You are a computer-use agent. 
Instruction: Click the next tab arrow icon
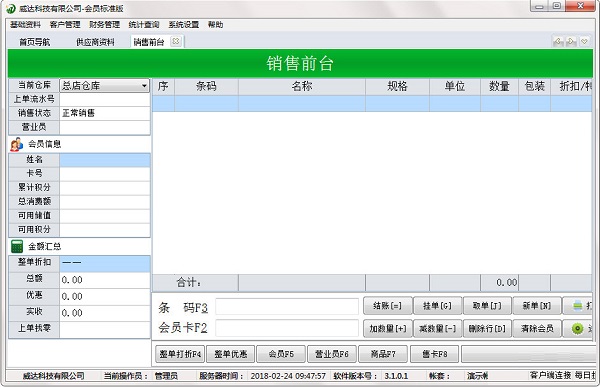571,41
